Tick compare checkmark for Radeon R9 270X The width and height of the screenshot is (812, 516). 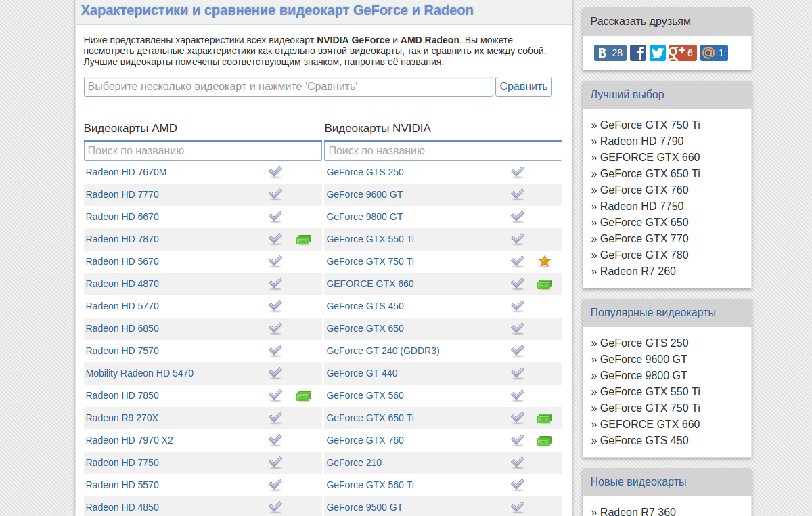tap(275, 418)
